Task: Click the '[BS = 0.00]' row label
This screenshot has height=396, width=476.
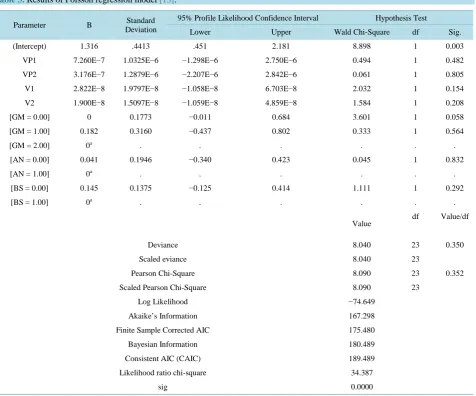Action: 29,188
